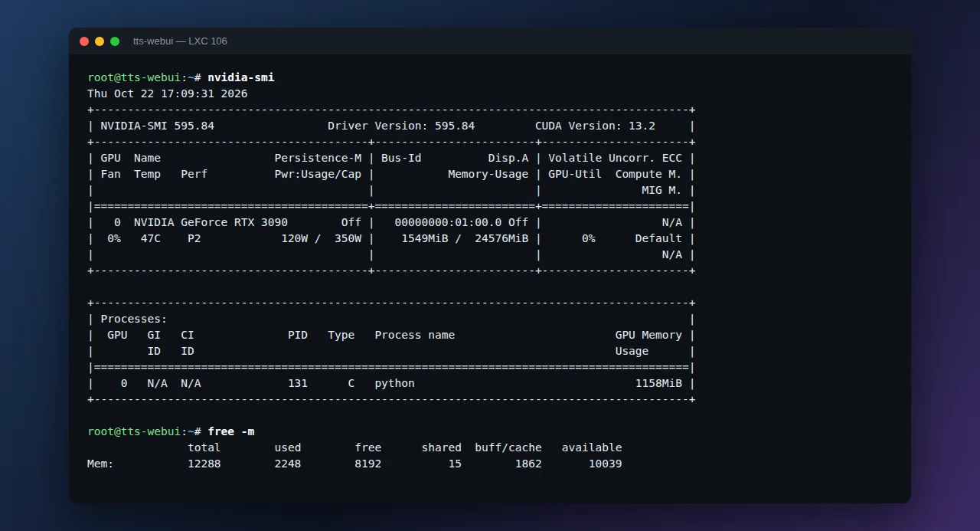The image size is (980, 531).
Task: Click 'NVIDIA GeForce RTX 3090' GPU name
Action: coord(211,222)
